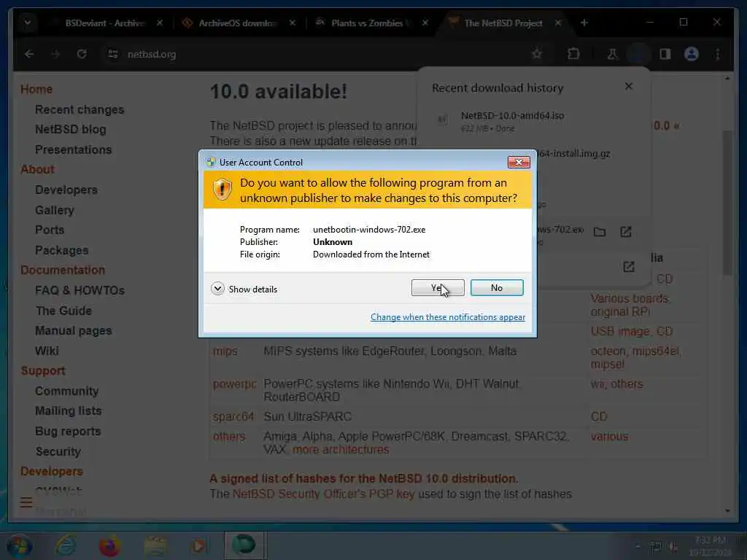
Task: Go forward in browser history
Action: [x=55, y=54]
